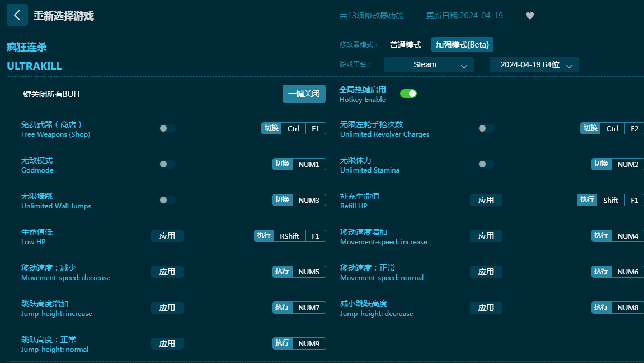644x363 pixels.
Task: Turn on Unlimited Wall Jumps toggle
Action: click(x=167, y=200)
